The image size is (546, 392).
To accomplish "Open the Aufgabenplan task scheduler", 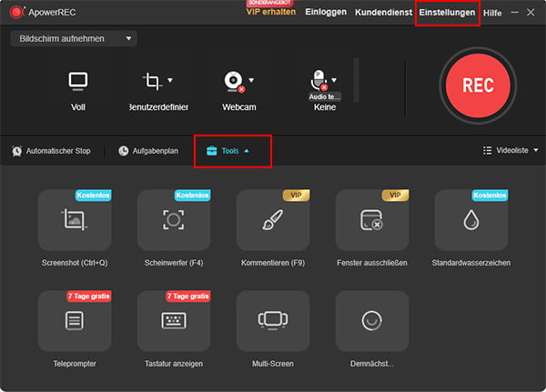I will coord(148,151).
